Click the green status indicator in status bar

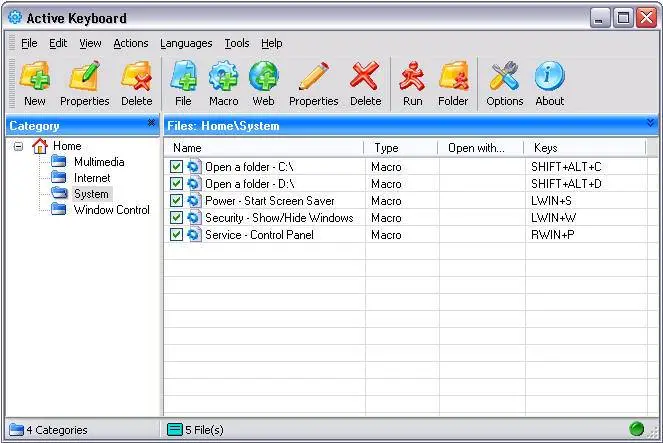tap(636, 429)
